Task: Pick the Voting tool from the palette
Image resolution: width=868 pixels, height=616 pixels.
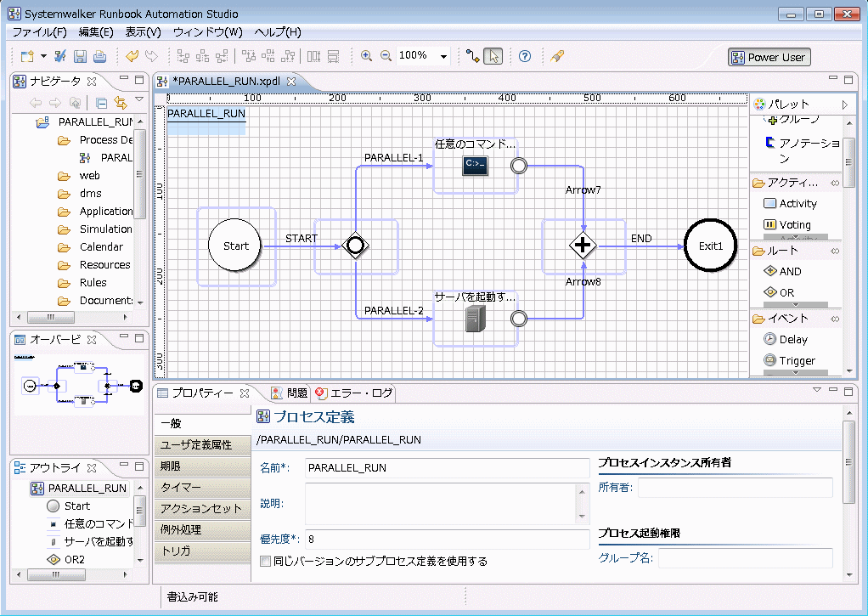Action: pos(787,224)
